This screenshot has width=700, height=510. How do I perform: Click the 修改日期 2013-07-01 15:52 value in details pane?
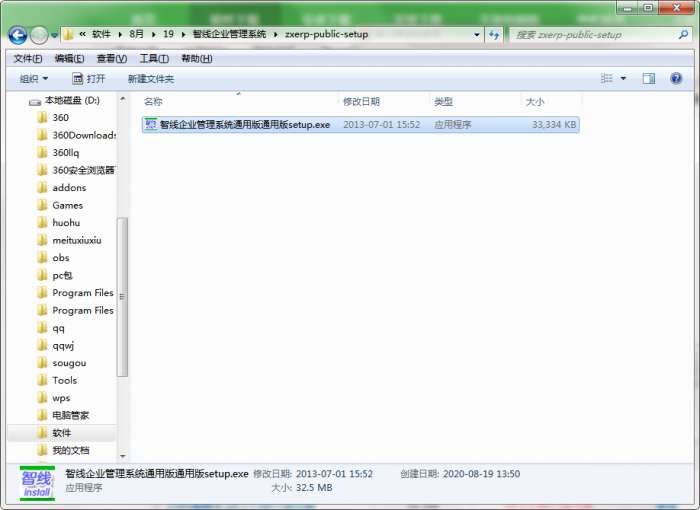click(334, 474)
